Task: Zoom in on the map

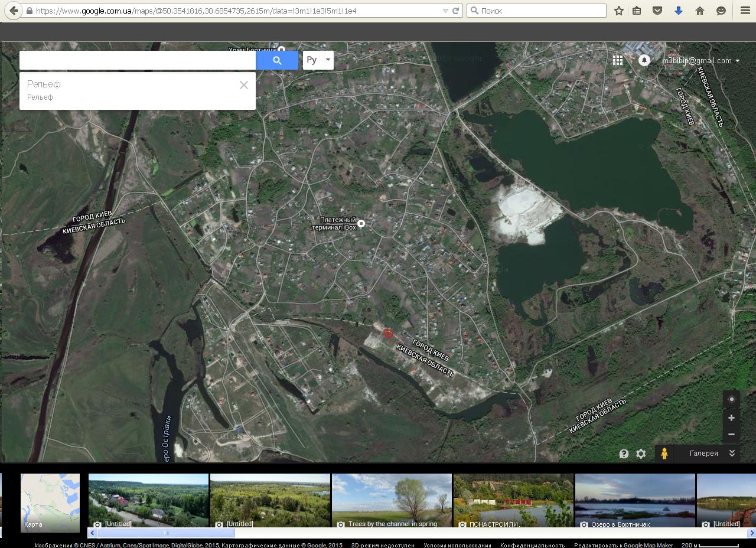Action: (x=731, y=417)
